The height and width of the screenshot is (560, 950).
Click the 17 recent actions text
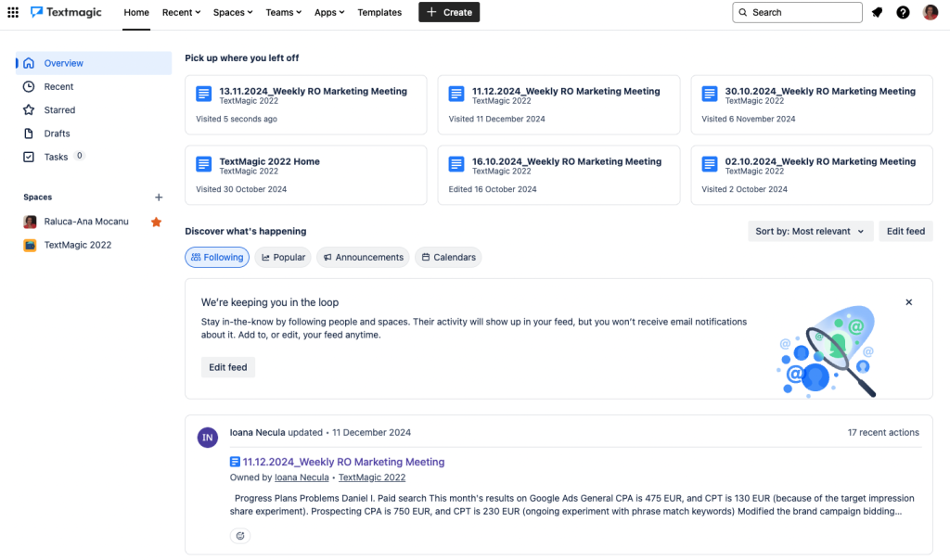pos(883,432)
